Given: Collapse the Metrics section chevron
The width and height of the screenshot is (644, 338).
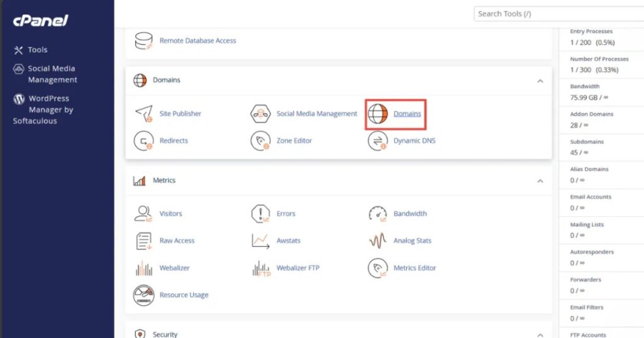Looking at the screenshot, I should (x=540, y=181).
